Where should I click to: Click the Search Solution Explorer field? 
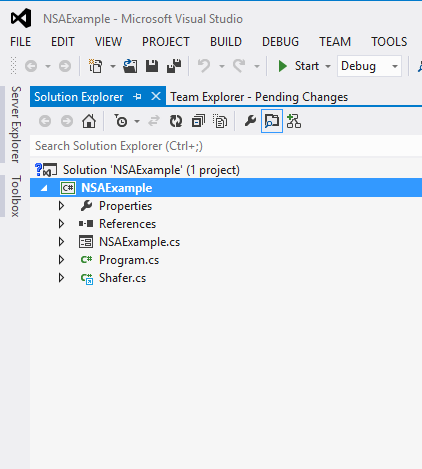click(226, 146)
